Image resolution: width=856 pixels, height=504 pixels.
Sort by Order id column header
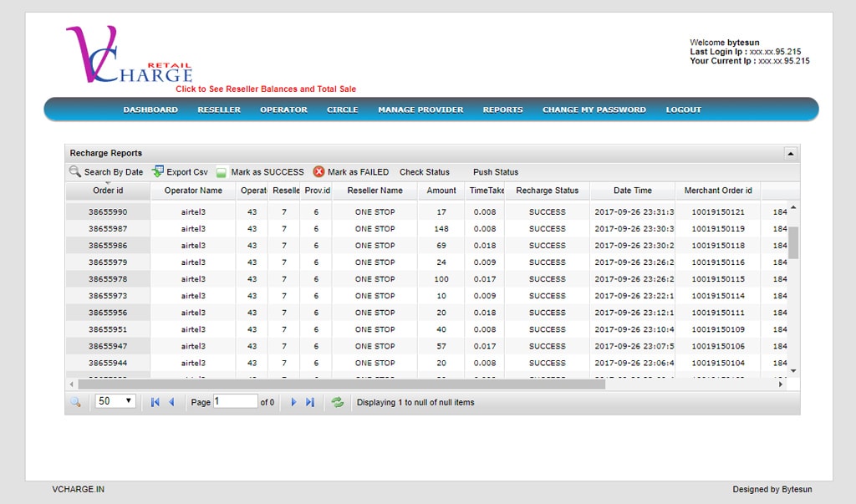(x=108, y=191)
